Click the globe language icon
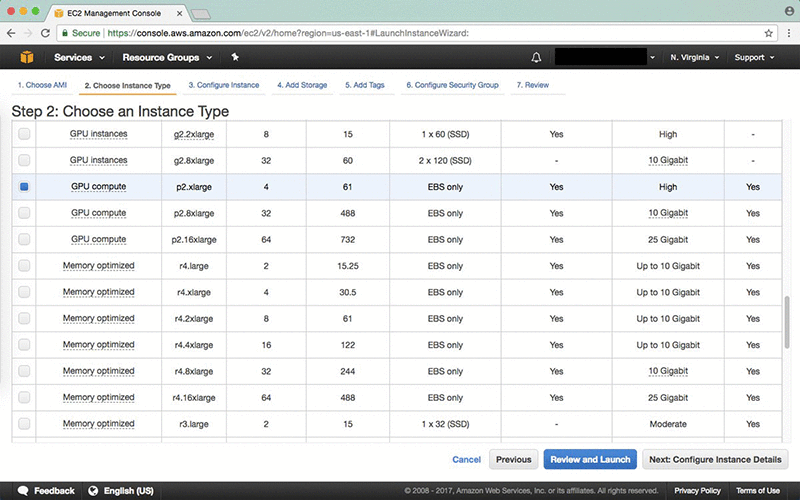The image size is (800, 500). coord(93,491)
